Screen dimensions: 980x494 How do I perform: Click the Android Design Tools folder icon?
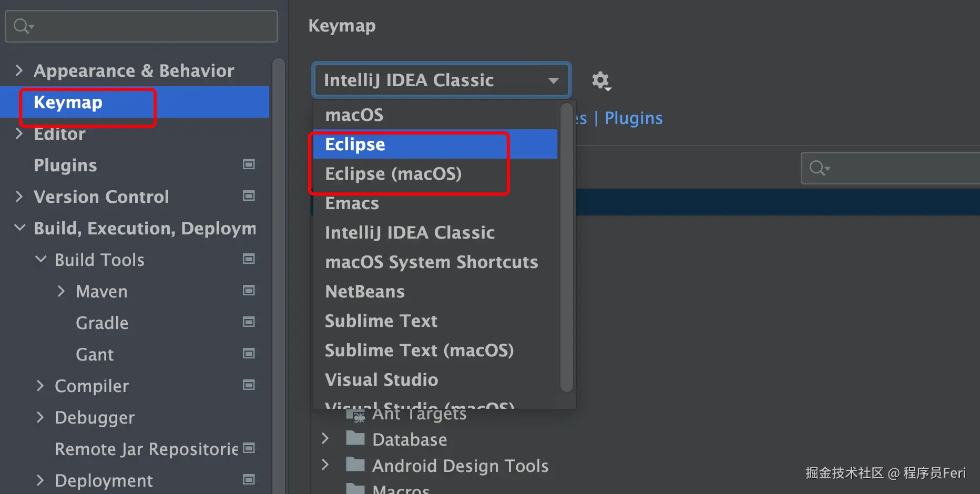click(x=356, y=465)
